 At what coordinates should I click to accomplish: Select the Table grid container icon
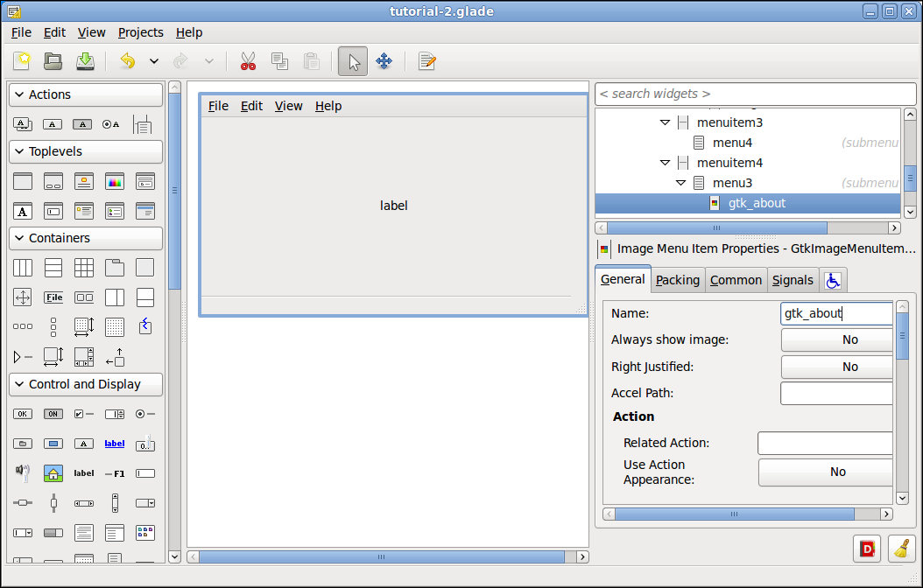83,268
